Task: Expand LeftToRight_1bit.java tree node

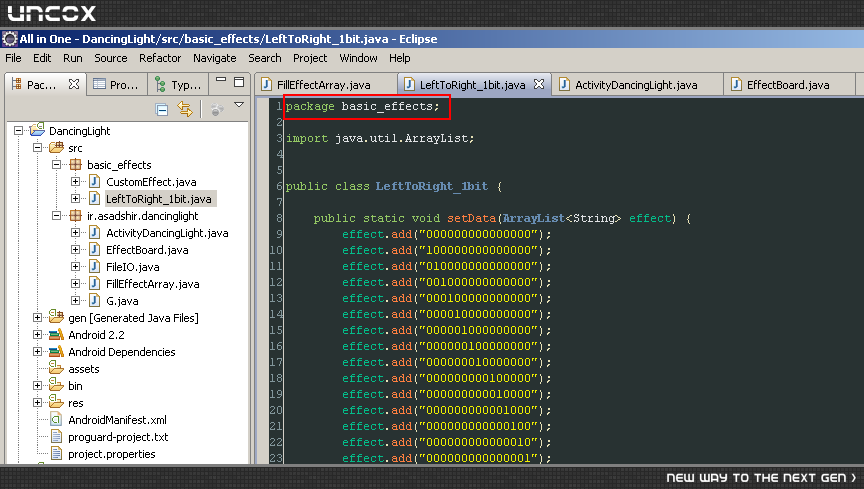Action: pyautogui.click(x=75, y=198)
